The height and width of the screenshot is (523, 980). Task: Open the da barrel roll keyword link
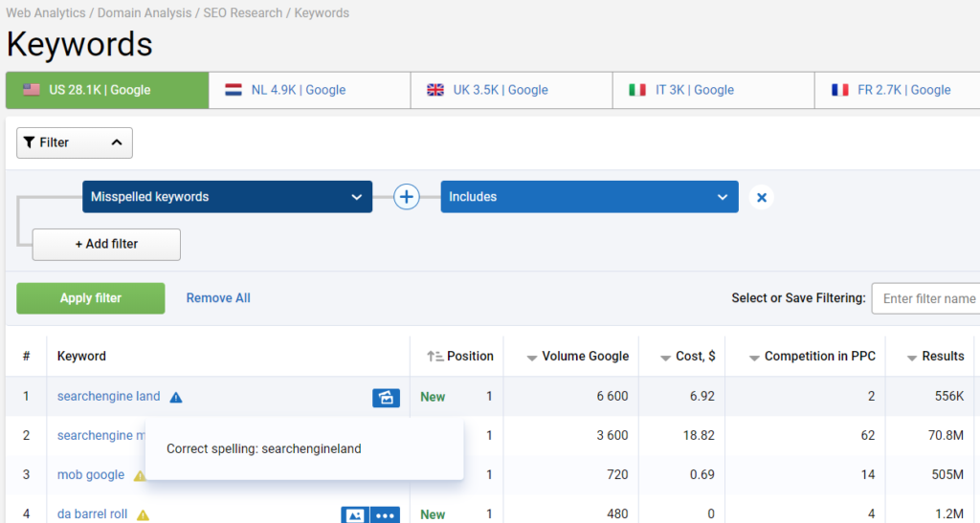tap(92, 514)
